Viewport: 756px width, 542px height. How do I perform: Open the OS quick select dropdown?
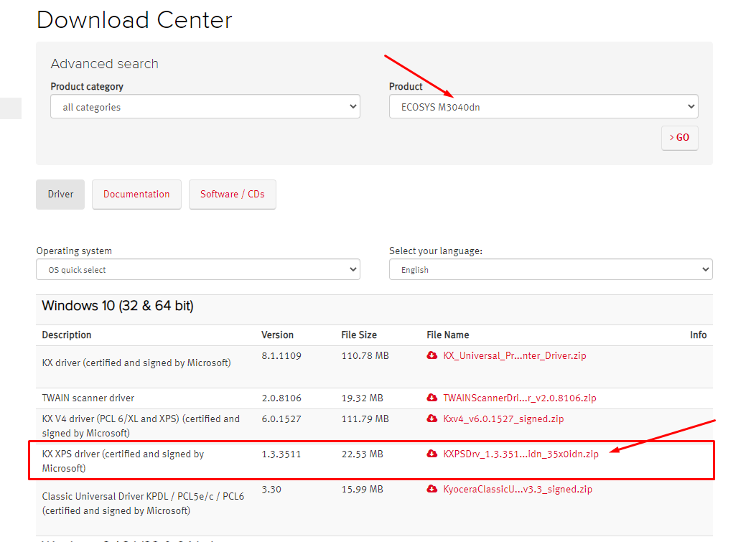pyautogui.click(x=198, y=269)
